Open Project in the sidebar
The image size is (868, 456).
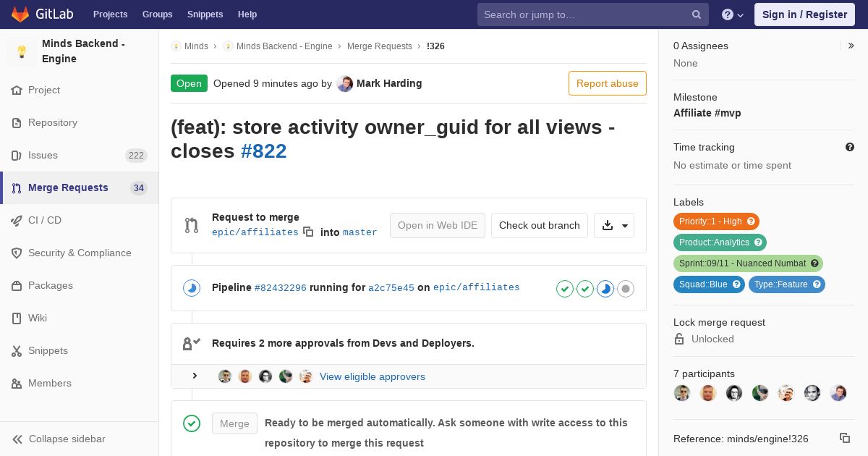(x=44, y=90)
